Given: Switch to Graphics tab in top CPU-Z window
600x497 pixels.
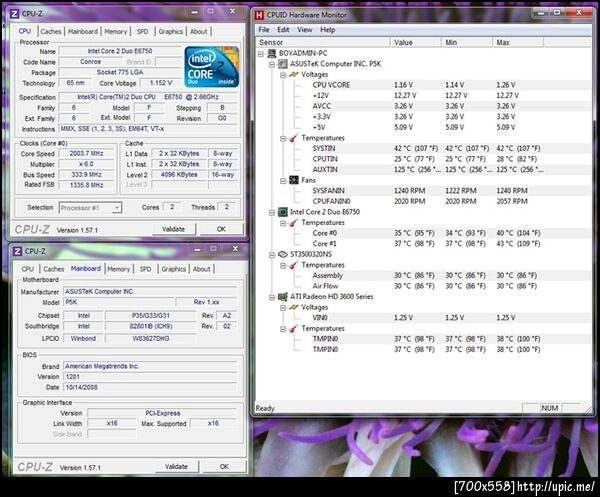Looking at the screenshot, I should tap(171, 31).
